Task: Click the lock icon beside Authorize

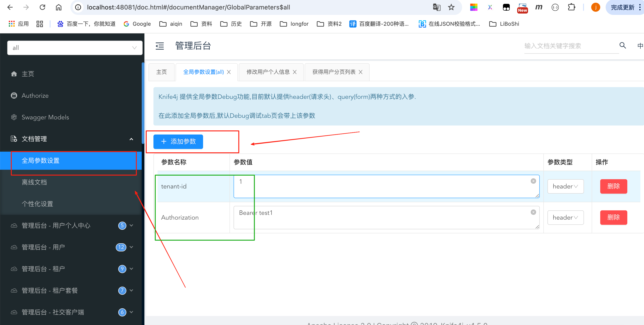Action: 14,95
